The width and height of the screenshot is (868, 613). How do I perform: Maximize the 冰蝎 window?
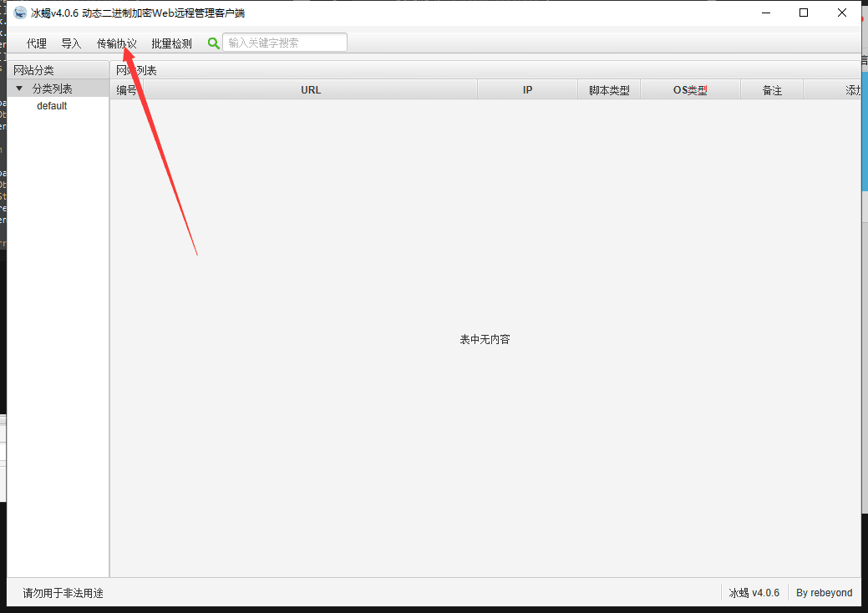pyautogui.click(x=803, y=13)
